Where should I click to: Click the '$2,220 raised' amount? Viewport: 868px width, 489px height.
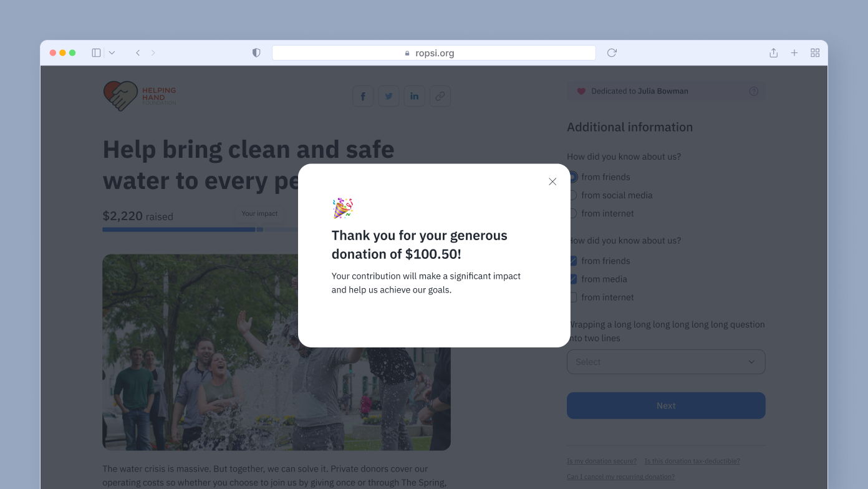click(x=138, y=216)
